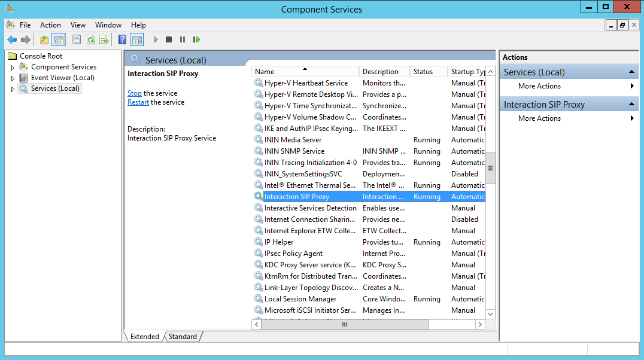
Task: Open the Properties toolbar icon
Action: (x=76, y=40)
